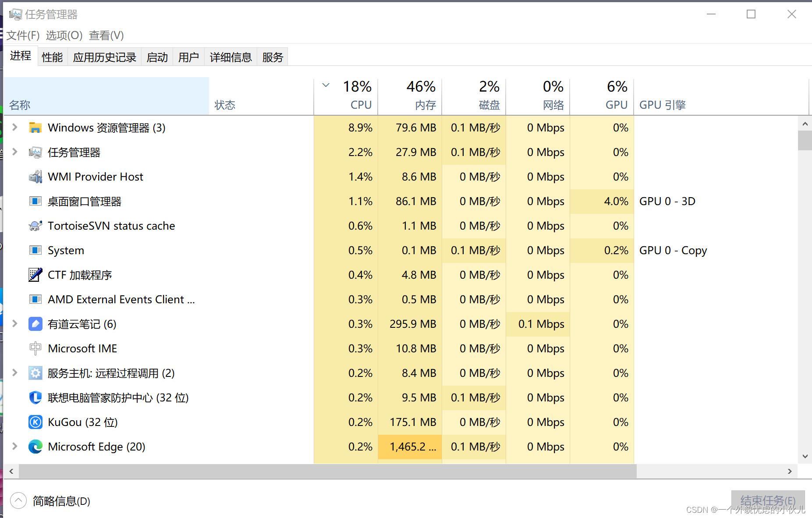
Task: Click the horizontal scrollbar left arrow
Action: tap(11, 471)
